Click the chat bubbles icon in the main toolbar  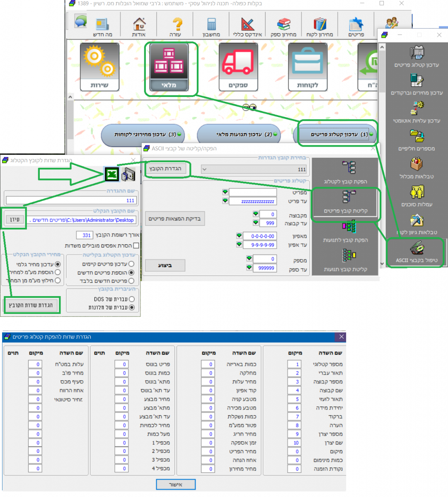coord(80,21)
